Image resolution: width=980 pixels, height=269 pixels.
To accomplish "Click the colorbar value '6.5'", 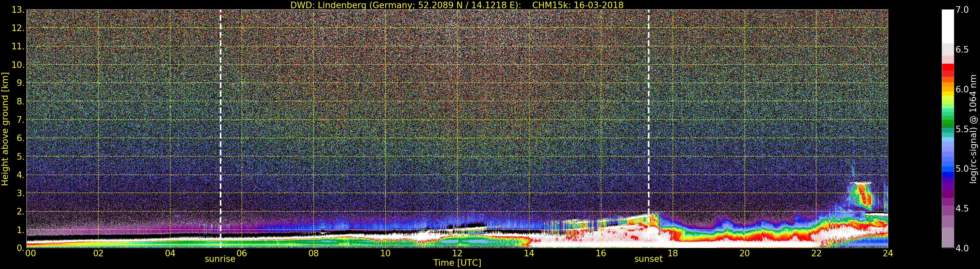I will [x=962, y=50].
